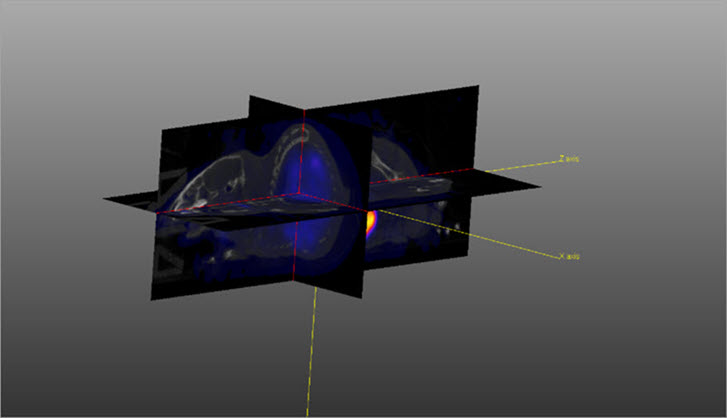Screen dimensions: 727x418
Task: Click the X axis label
Action: [570, 258]
